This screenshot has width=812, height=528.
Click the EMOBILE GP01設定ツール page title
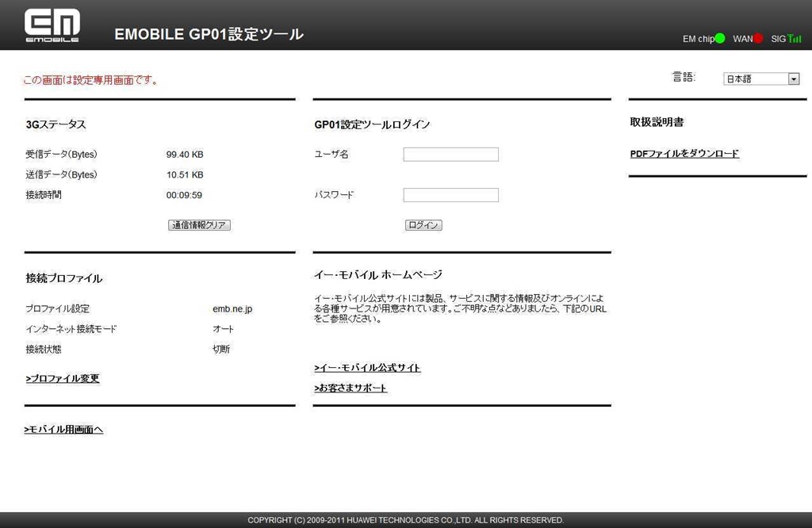[x=209, y=34]
